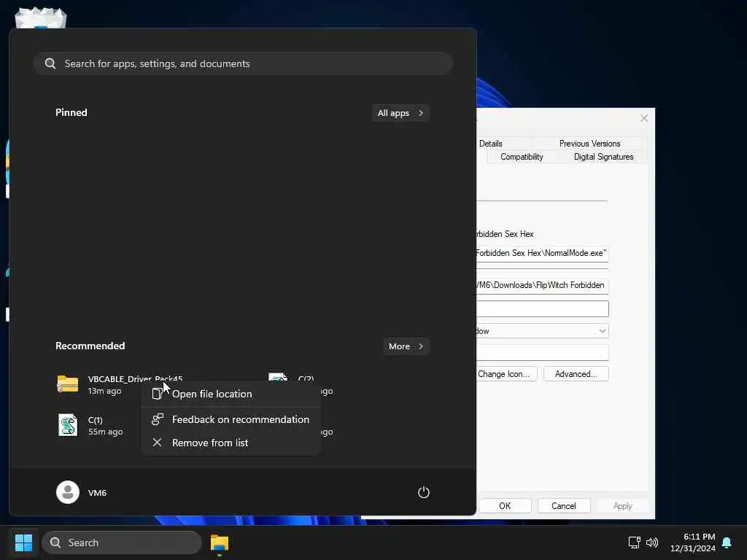Screen dimensions: 747x560
Task: Click the VM6 user avatar icon
Action: click(x=68, y=492)
